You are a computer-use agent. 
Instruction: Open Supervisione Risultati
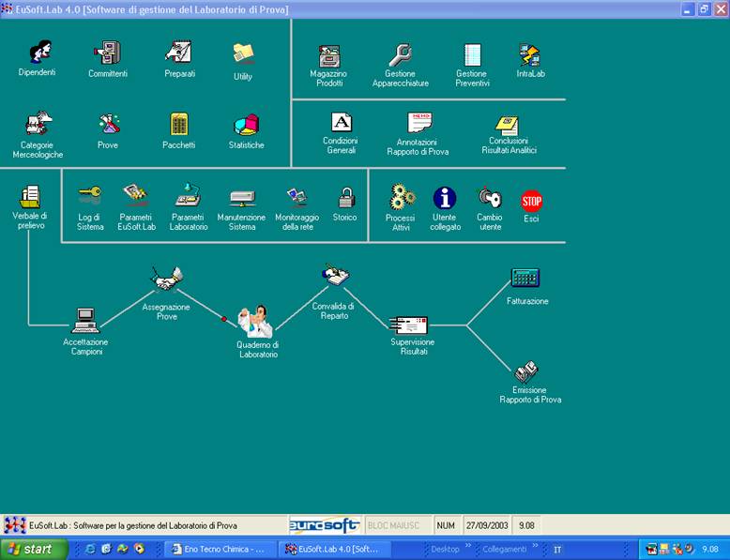(409, 325)
